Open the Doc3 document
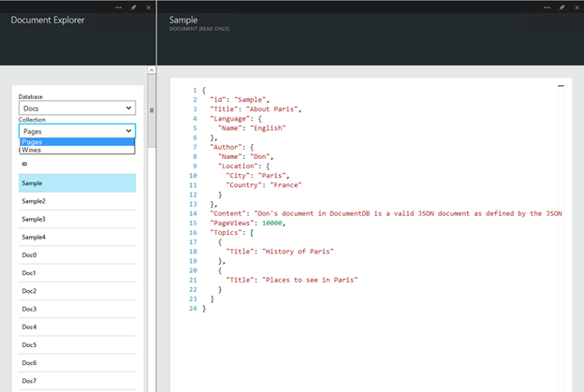Screen dimensions: 584x392 tap(77, 309)
